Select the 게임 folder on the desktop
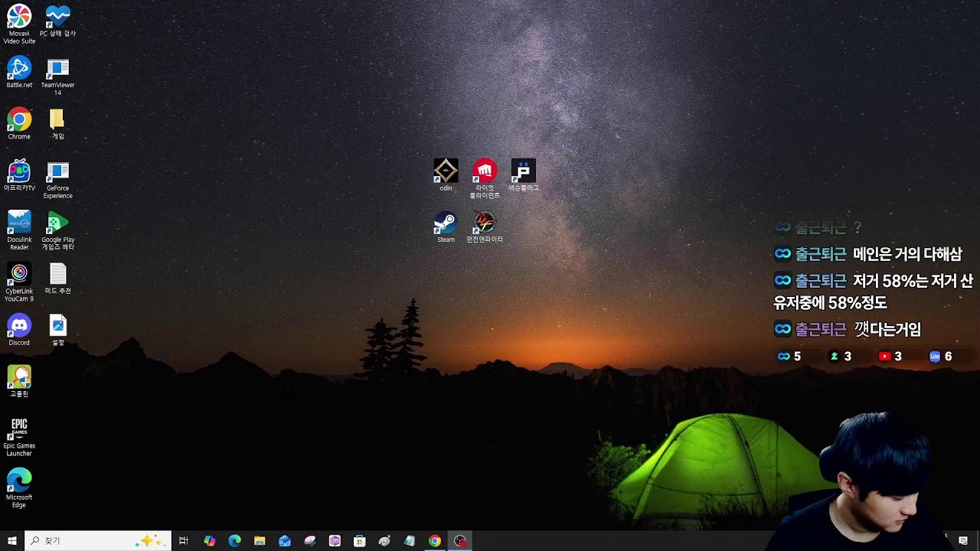Image resolution: width=980 pixels, height=551 pixels. (57, 124)
